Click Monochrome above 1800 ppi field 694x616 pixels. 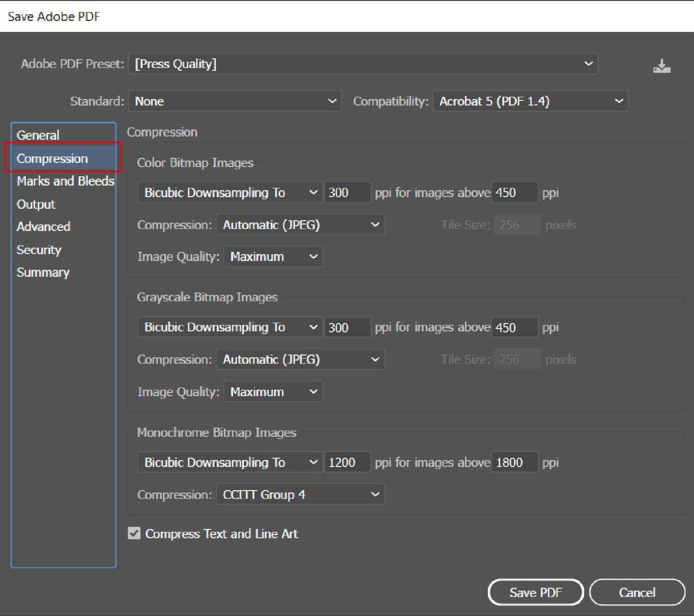pyautogui.click(x=514, y=462)
